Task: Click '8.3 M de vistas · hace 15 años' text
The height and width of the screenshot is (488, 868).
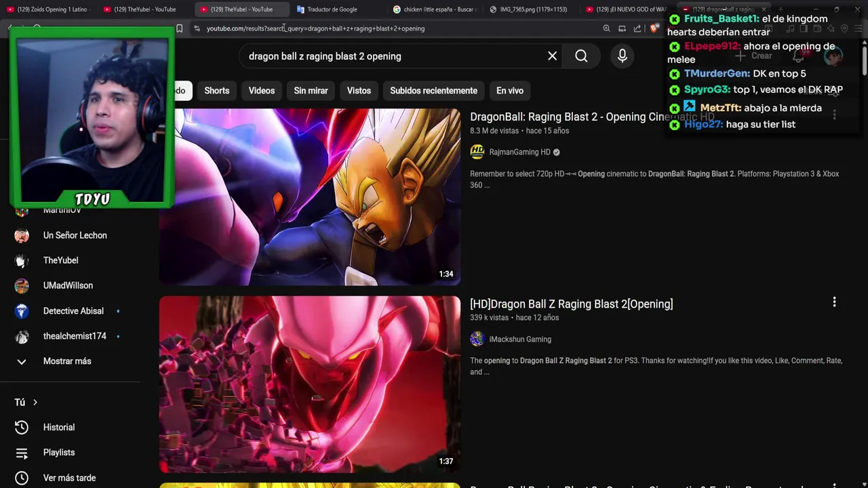Action: tap(519, 131)
